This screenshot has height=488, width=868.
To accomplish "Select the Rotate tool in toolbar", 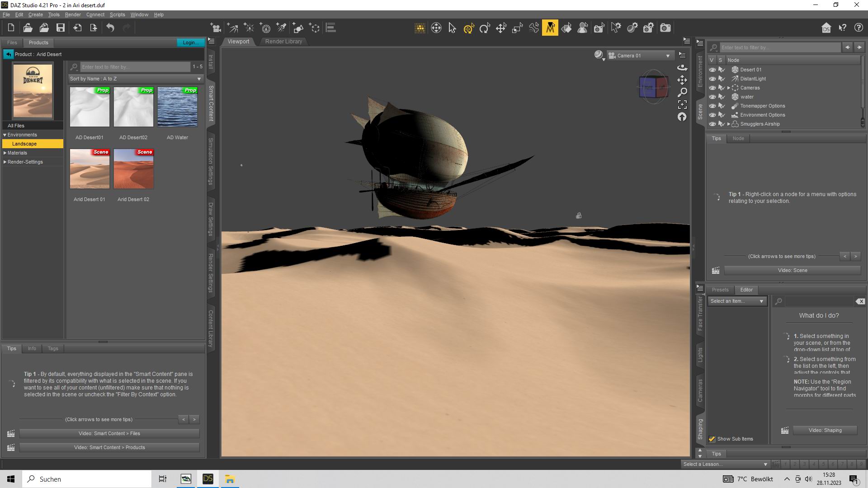I will click(x=485, y=28).
